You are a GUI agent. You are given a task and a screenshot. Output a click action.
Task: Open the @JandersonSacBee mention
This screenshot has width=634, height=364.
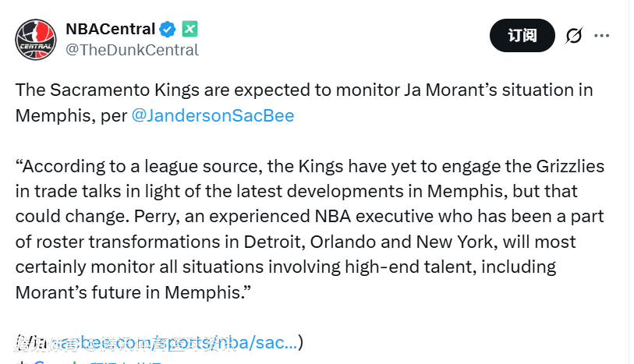click(212, 116)
